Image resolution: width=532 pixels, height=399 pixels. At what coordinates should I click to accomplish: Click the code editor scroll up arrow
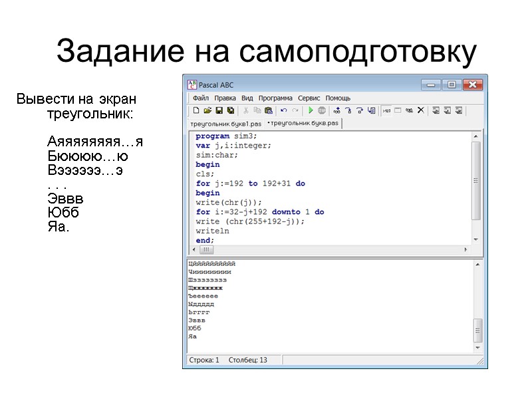476,136
